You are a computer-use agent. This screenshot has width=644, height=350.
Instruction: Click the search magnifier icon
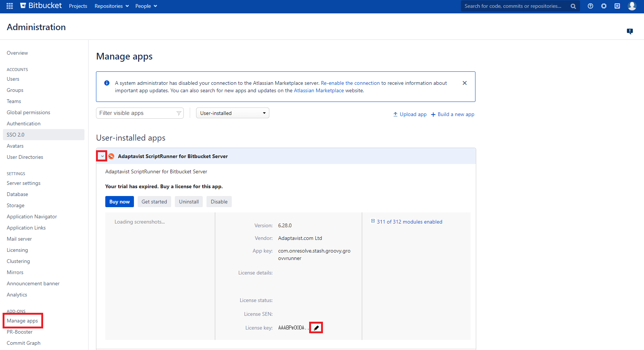pyautogui.click(x=573, y=6)
